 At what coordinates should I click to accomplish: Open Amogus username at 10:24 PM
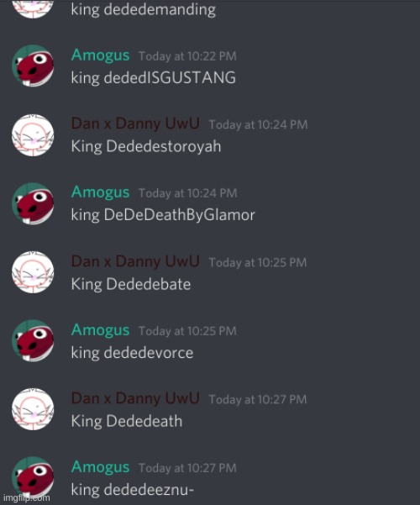100,192
